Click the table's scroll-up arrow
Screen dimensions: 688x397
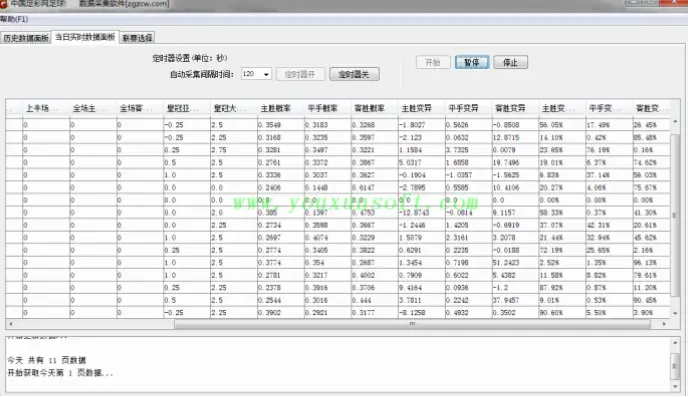coord(675,122)
